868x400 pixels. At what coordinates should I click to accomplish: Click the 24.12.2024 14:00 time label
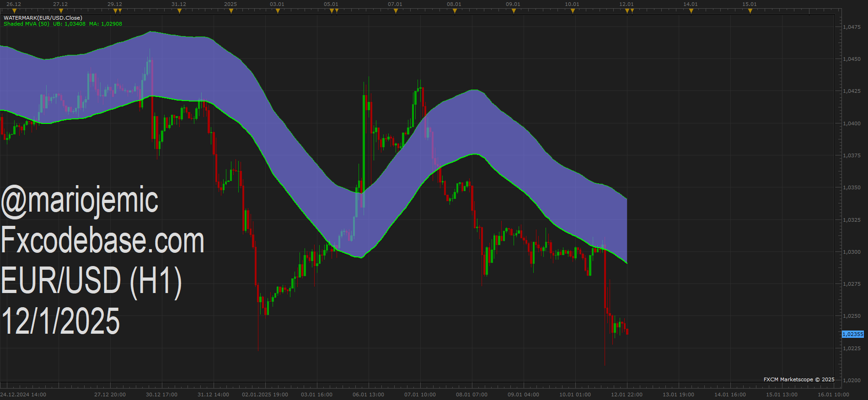(x=23, y=395)
